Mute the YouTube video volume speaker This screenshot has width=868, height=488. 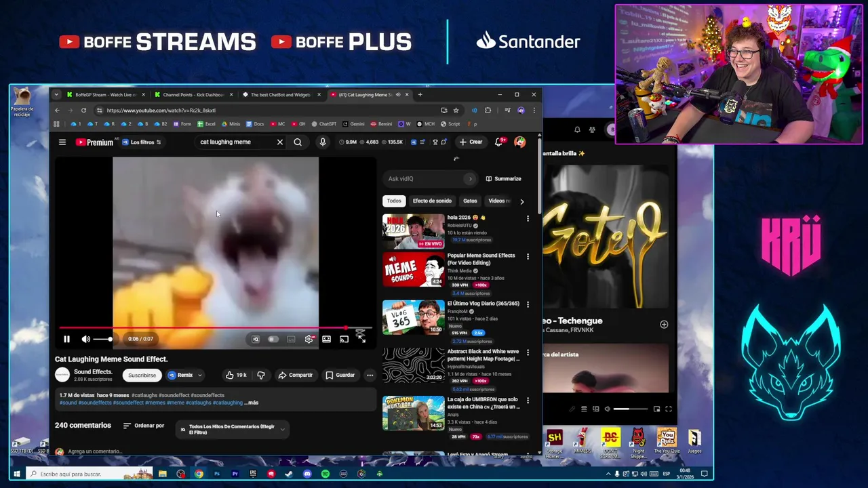pyautogui.click(x=85, y=339)
